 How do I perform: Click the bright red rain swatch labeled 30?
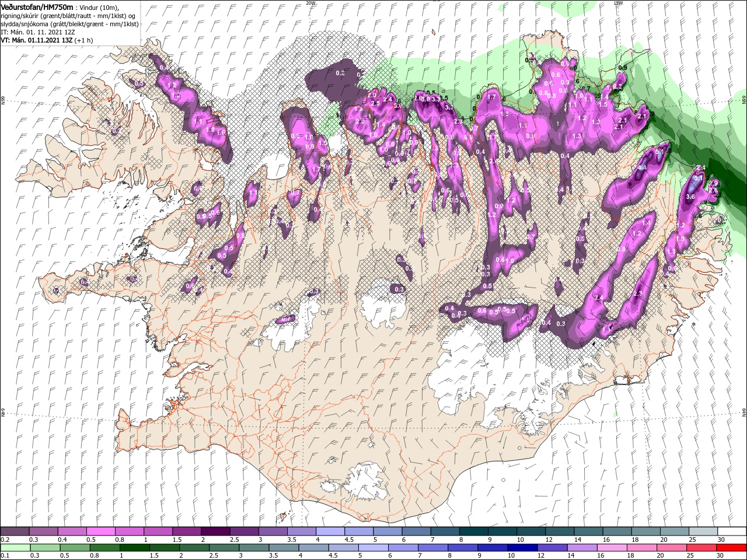pos(731,547)
